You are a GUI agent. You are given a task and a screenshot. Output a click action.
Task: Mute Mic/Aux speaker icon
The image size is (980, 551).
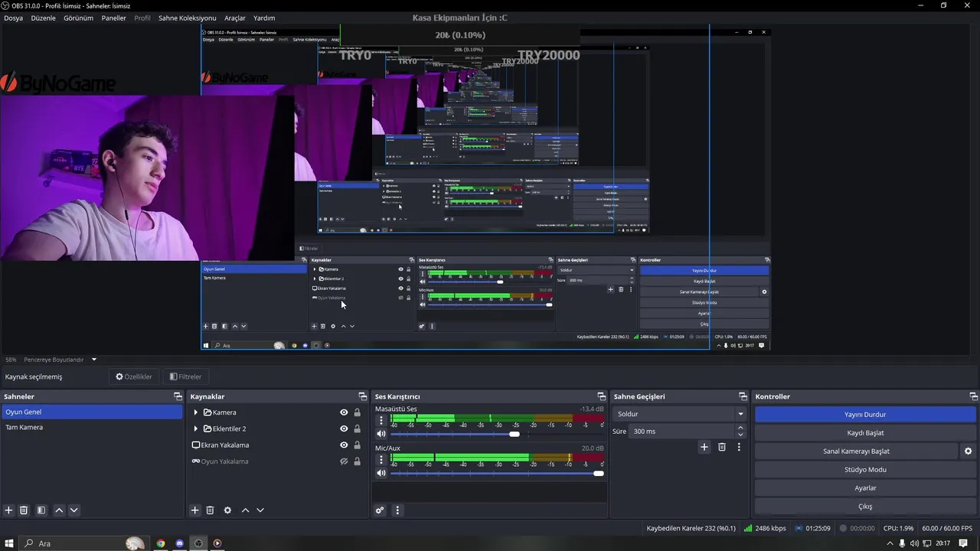(x=381, y=473)
